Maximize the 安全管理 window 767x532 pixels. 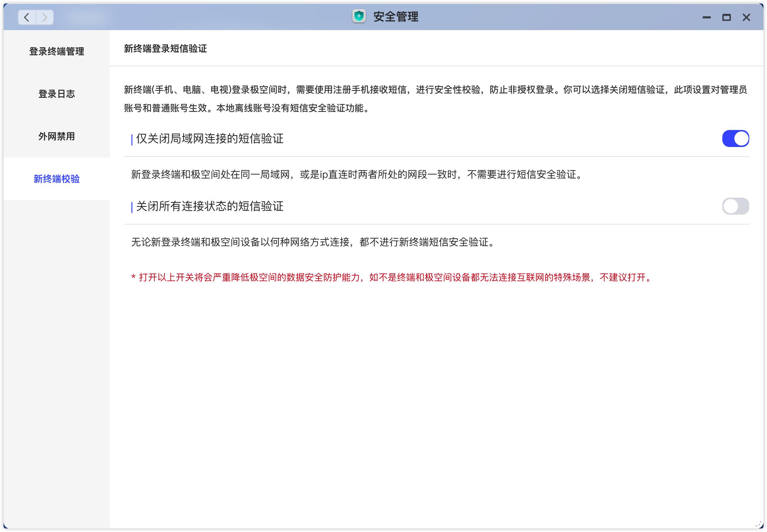coord(726,17)
